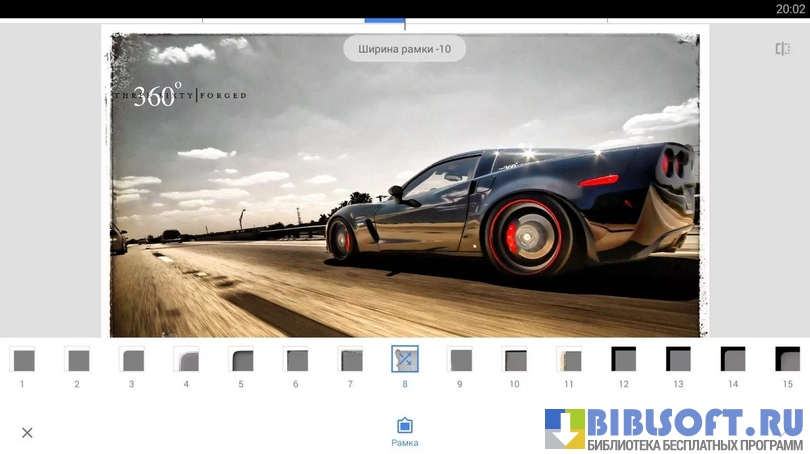Choose frame style 9
Viewport: 810px width, 454px height.
click(x=459, y=359)
